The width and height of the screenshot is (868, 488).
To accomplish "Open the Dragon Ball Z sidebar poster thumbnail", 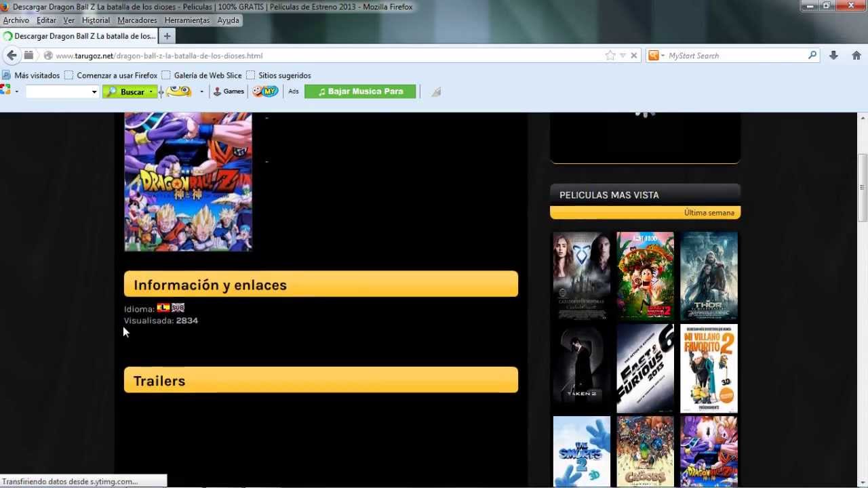I will 709,452.
